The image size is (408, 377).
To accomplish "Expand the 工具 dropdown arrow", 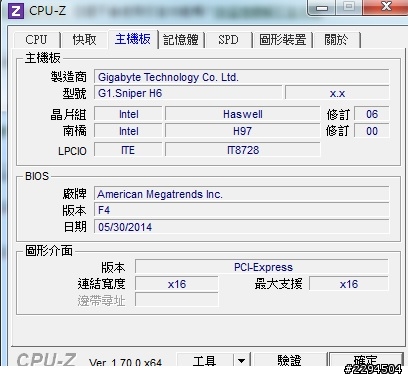I will (x=242, y=360).
